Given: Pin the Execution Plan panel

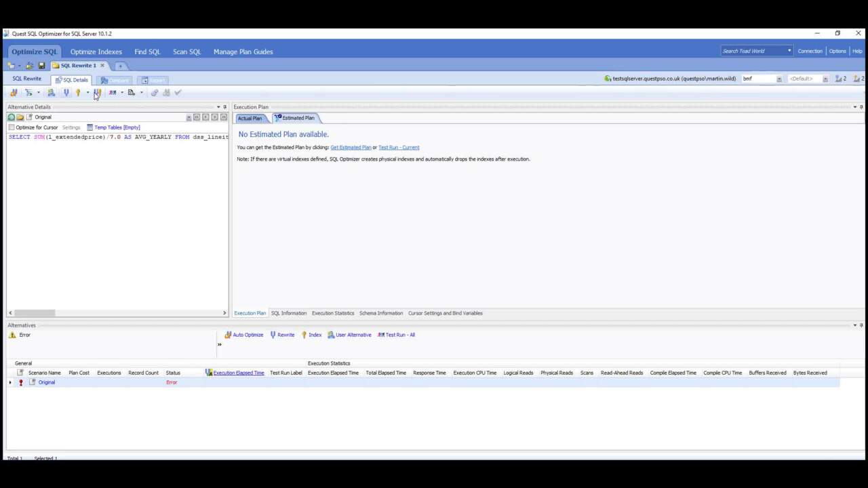Looking at the screenshot, I should (861, 107).
